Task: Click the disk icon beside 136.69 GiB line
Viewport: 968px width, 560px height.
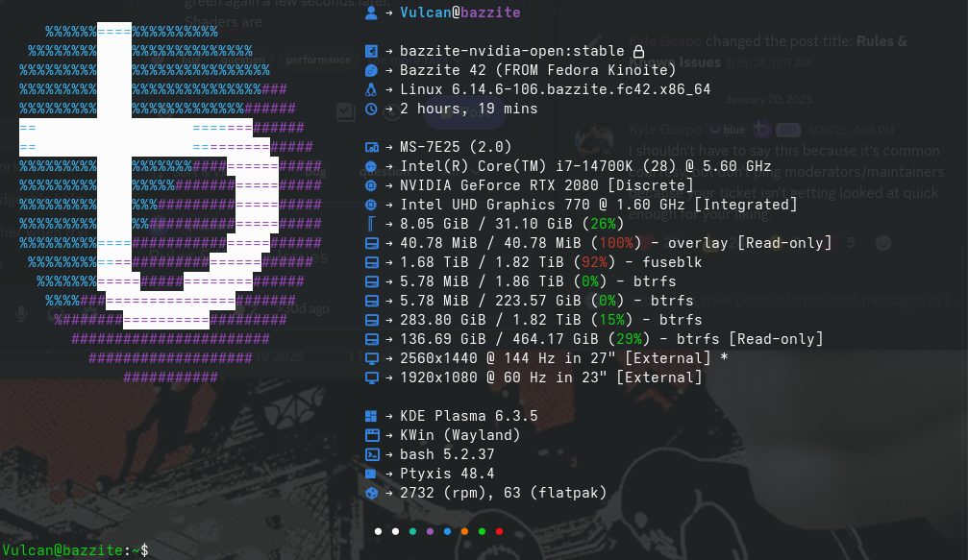Action: pyautogui.click(x=372, y=339)
